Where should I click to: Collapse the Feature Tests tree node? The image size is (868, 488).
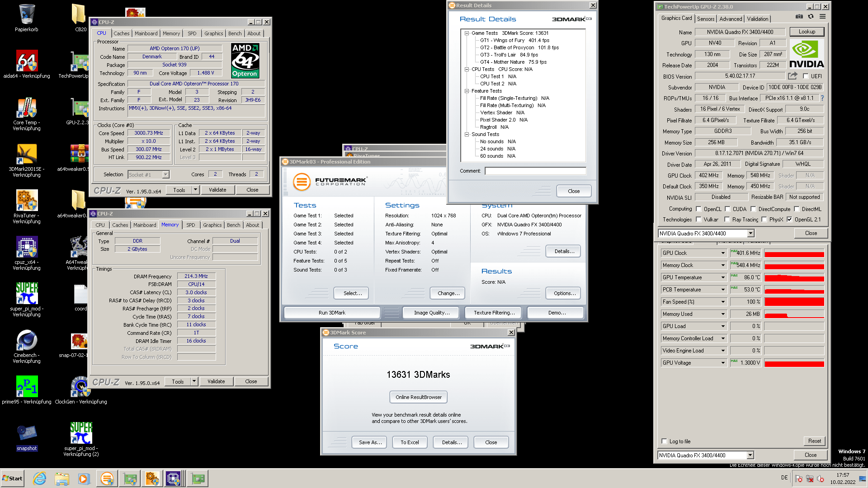click(467, 91)
